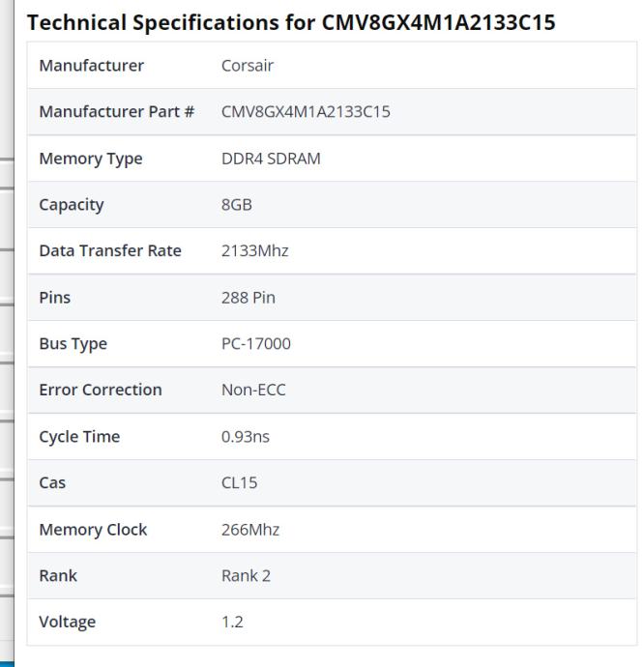The image size is (644, 667).
Task: Click the Voltage value 1.2
Action: [x=232, y=623]
